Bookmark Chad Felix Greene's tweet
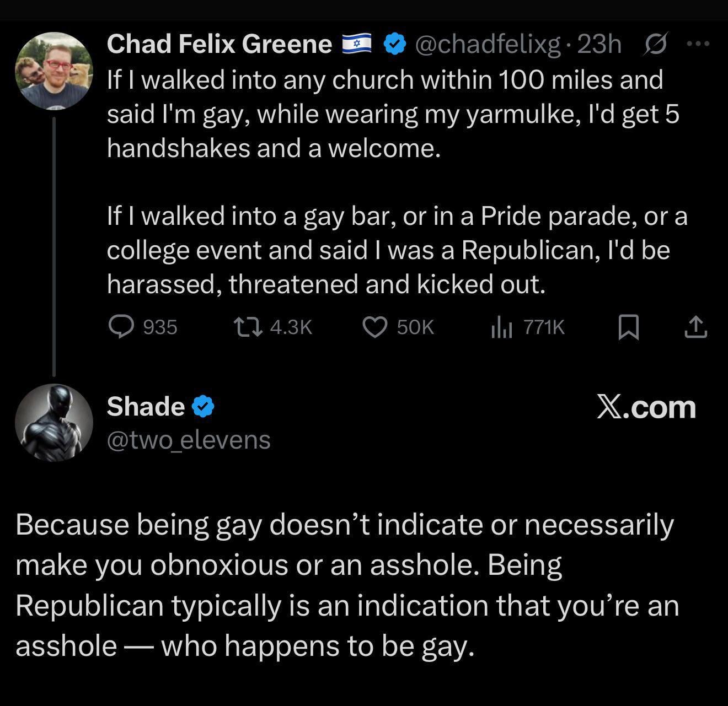The image size is (728, 706). pyautogui.click(x=628, y=327)
